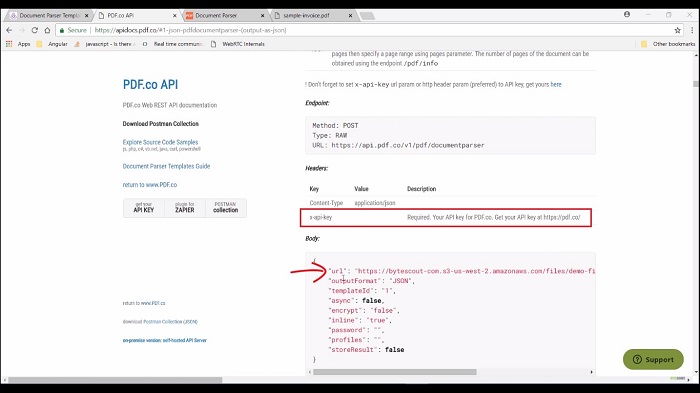Open the Real time communic bookmark
This screenshot has width=700, height=393.
pos(173,44)
